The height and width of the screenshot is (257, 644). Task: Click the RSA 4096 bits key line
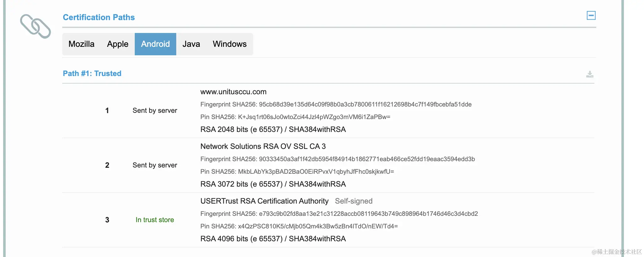point(273,239)
